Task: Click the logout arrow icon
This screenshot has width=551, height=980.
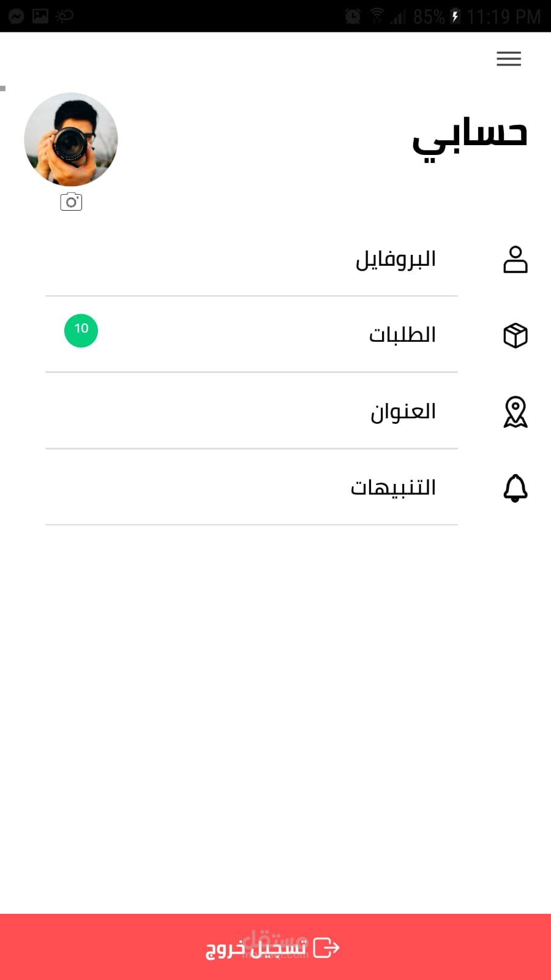Action: pos(326,947)
